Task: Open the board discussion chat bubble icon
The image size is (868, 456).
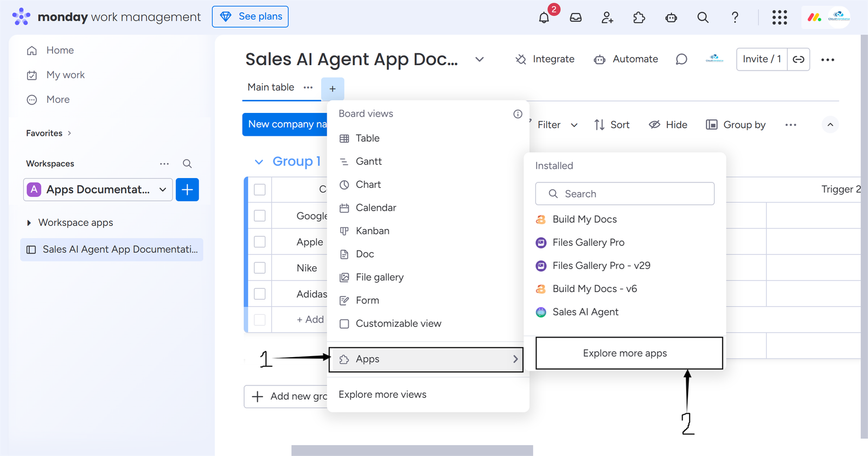Action: [x=681, y=59]
